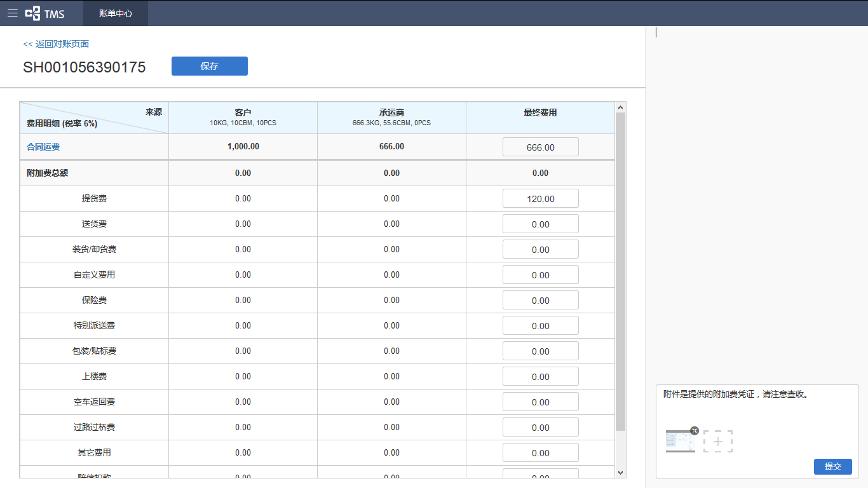868x488 pixels.
Task: Open the 合同运费 link
Action: point(43,147)
